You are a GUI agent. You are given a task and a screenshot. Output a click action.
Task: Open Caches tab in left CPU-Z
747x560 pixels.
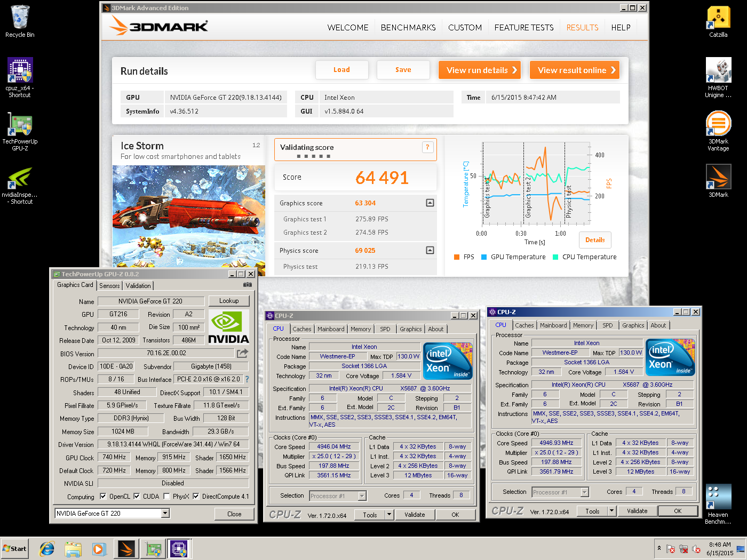301,329
